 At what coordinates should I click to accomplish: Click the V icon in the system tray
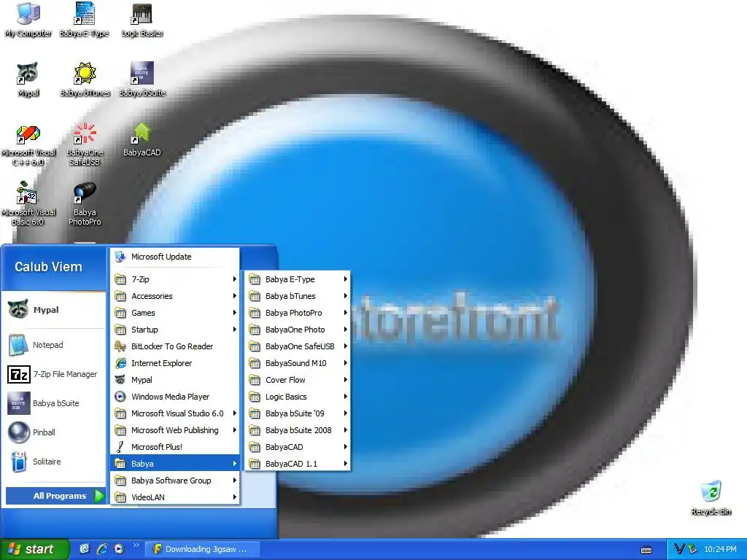[679, 549]
